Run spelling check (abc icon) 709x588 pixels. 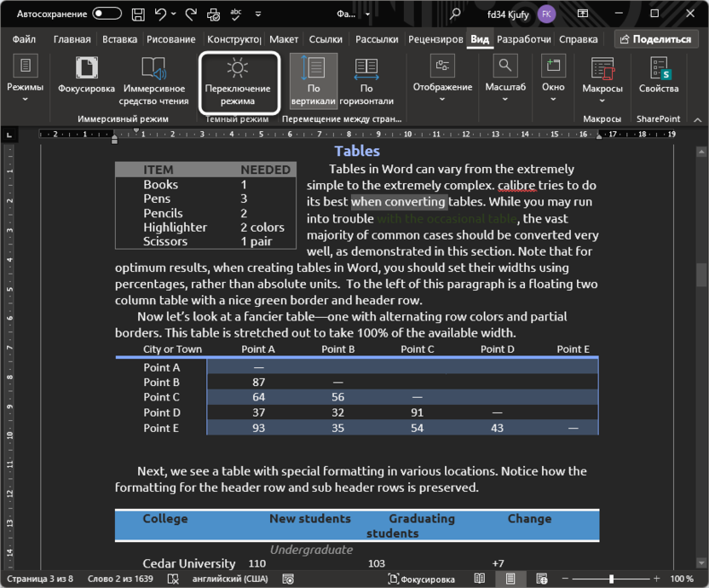point(235,14)
